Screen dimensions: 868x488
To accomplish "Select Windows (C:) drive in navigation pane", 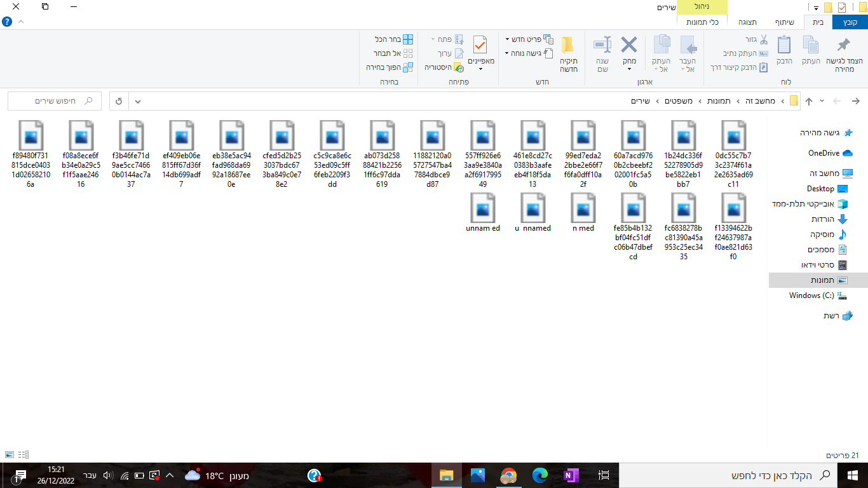I will tap(818, 295).
